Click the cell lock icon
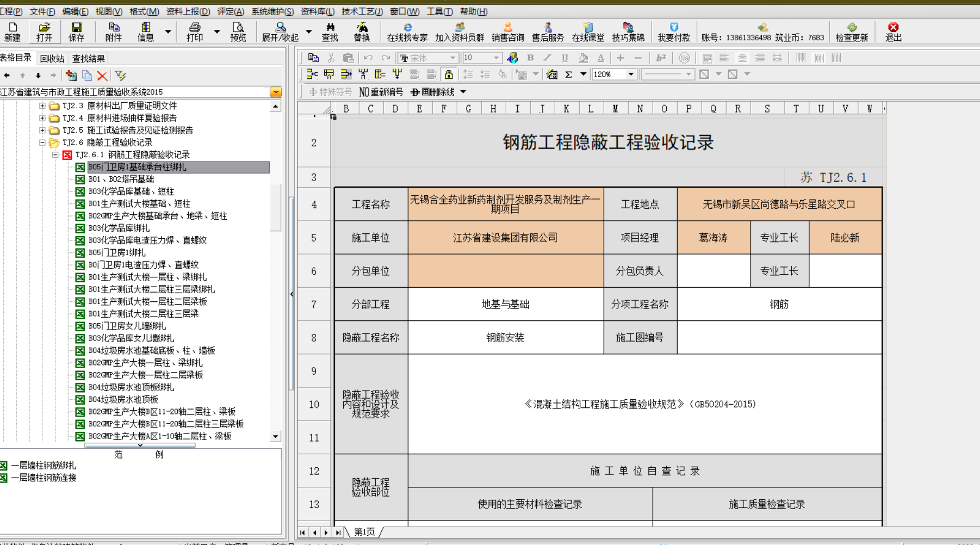980x545 pixels. point(448,75)
